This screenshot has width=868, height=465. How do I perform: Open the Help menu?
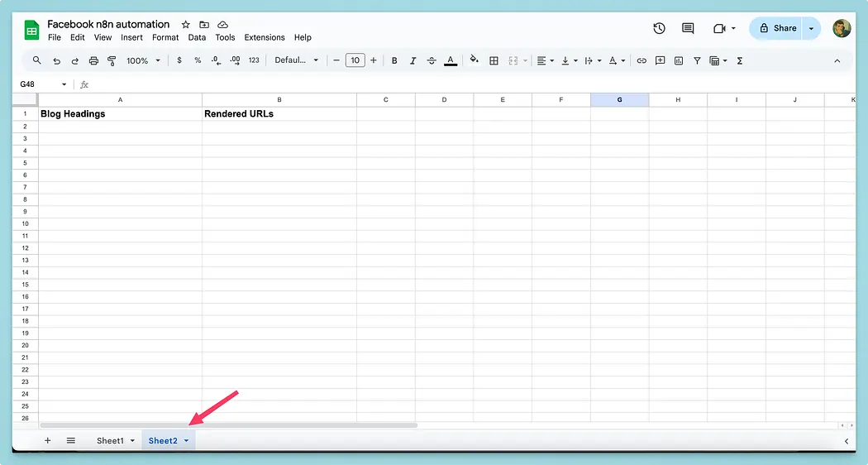pyautogui.click(x=303, y=38)
